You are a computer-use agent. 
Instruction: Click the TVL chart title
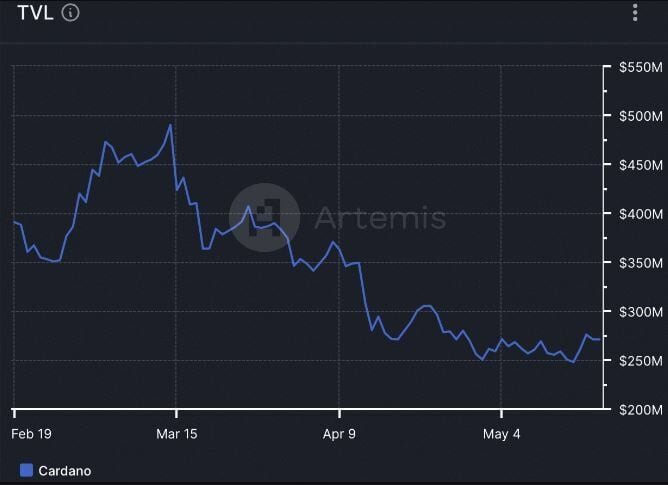pos(35,13)
